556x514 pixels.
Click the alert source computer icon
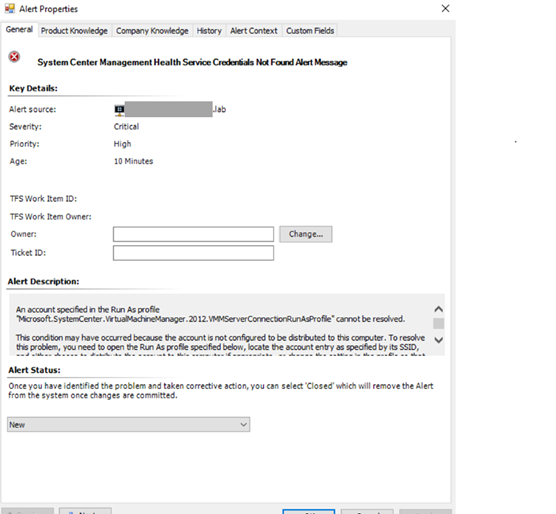119,110
